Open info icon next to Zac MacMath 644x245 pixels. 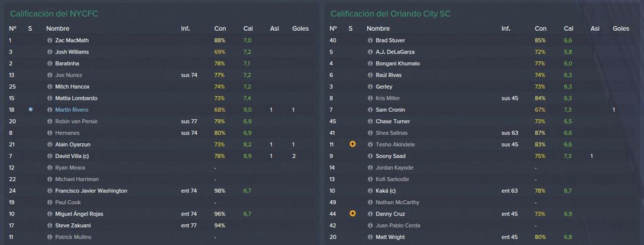pyautogui.click(x=50, y=41)
